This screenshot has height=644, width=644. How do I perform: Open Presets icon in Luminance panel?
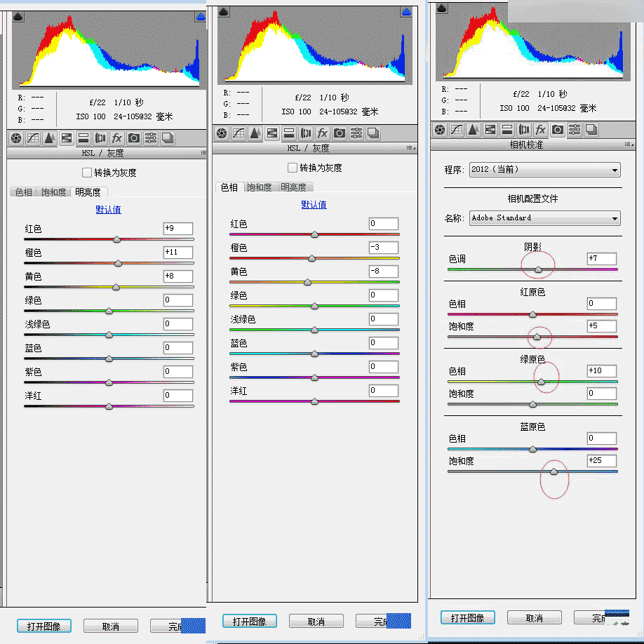point(151,138)
